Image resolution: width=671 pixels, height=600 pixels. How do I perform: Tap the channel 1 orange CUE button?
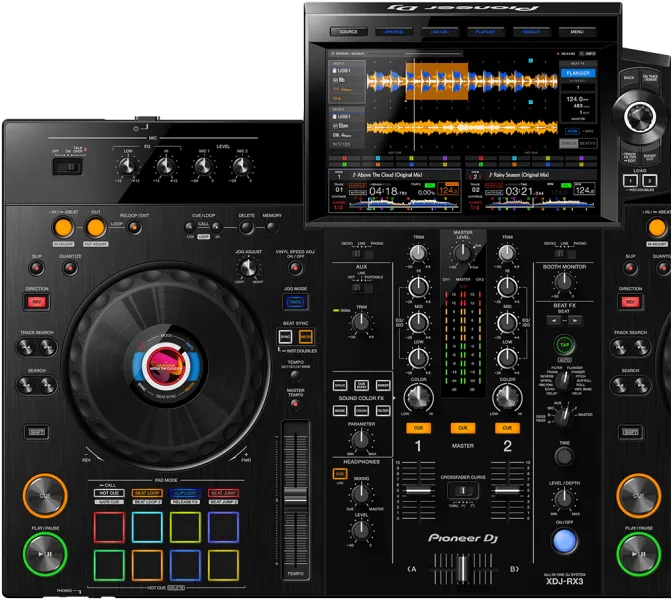pyautogui.click(x=418, y=428)
